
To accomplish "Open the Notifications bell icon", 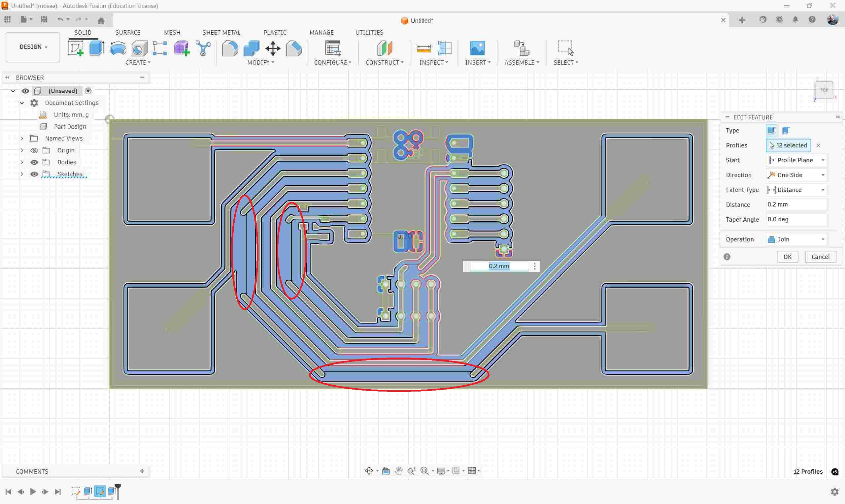I will (x=795, y=19).
